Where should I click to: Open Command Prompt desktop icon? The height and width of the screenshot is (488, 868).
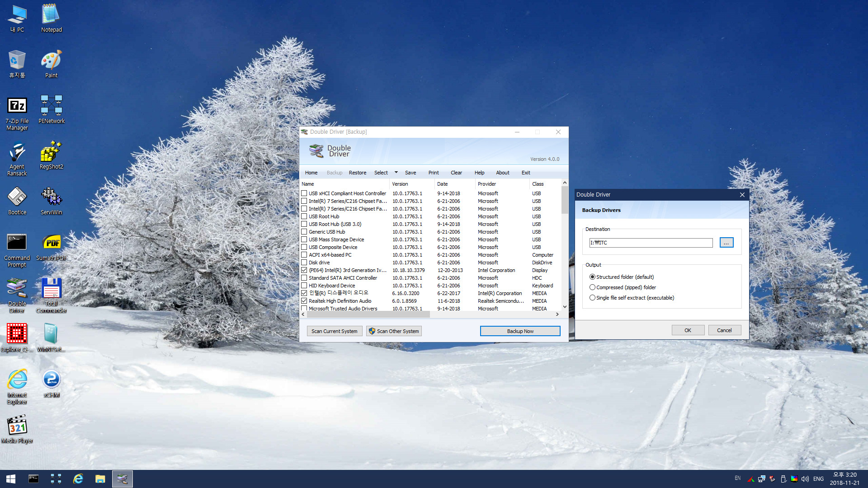pos(17,250)
